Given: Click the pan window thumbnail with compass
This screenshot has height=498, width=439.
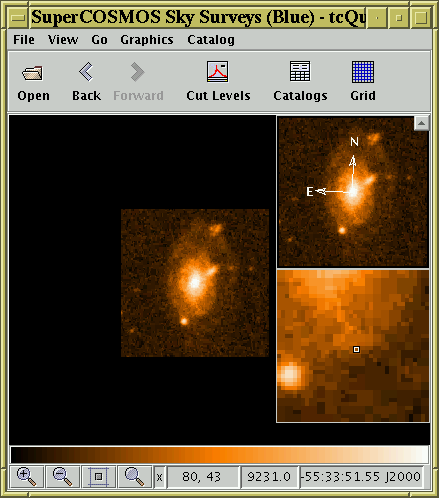Looking at the screenshot, I should coord(353,191).
